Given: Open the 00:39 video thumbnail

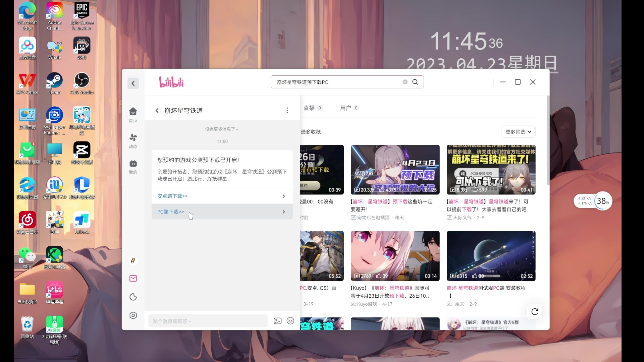Looking at the screenshot, I should click(x=322, y=170).
